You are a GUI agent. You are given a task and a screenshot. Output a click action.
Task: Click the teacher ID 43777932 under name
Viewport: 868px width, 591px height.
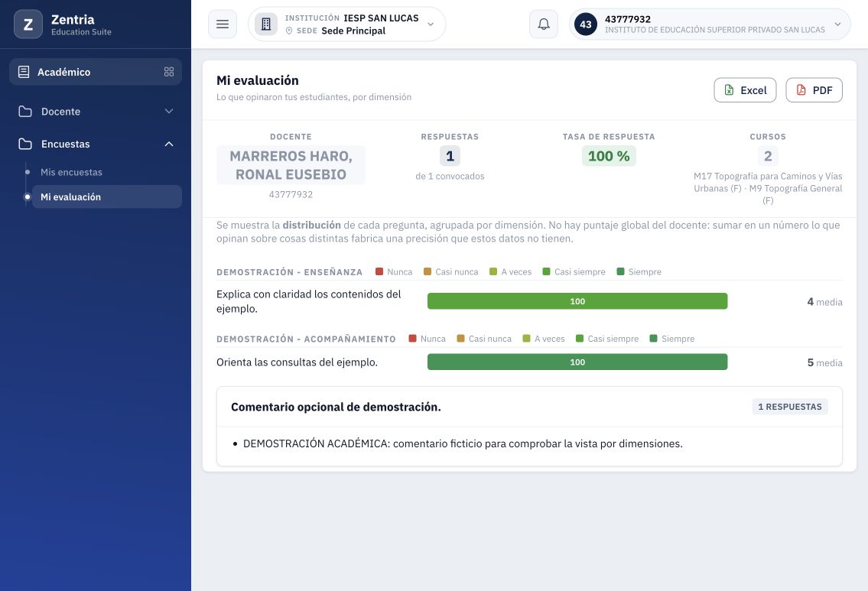tap(291, 195)
